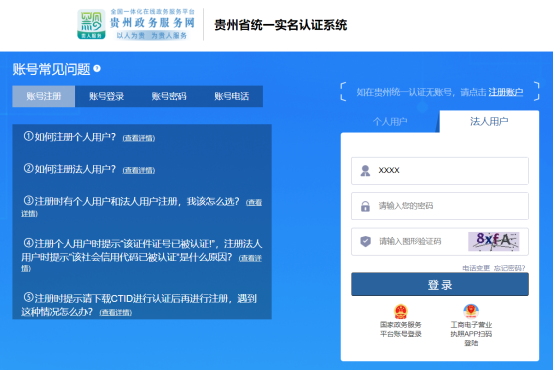Switch to 个人用户 login tab

click(x=390, y=122)
